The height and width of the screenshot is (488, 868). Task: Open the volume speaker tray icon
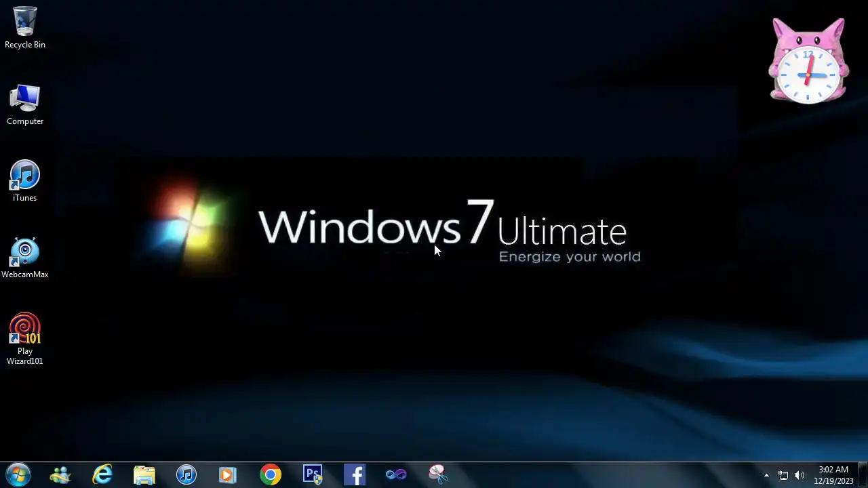coord(800,475)
